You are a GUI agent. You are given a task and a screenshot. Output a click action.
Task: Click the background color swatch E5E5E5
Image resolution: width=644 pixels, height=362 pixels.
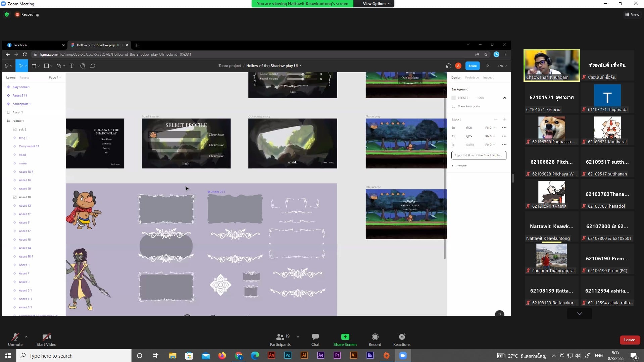pos(454,98)
